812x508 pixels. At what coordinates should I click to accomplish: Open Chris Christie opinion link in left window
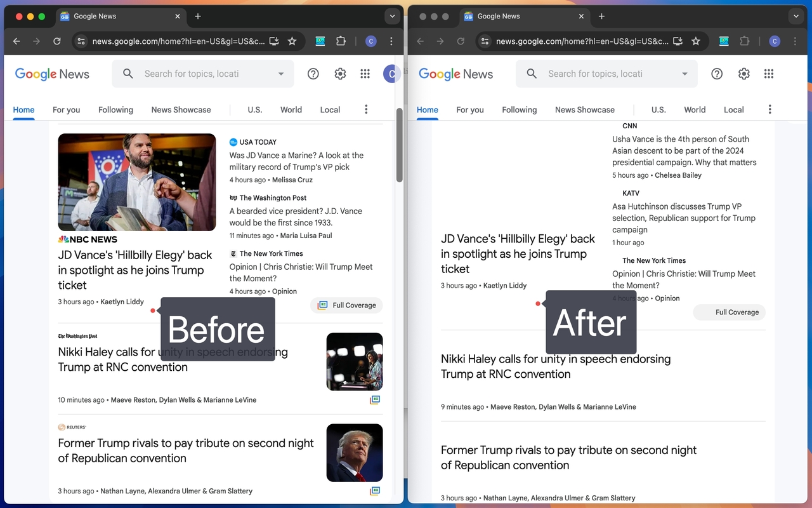(x=301, y=273)
